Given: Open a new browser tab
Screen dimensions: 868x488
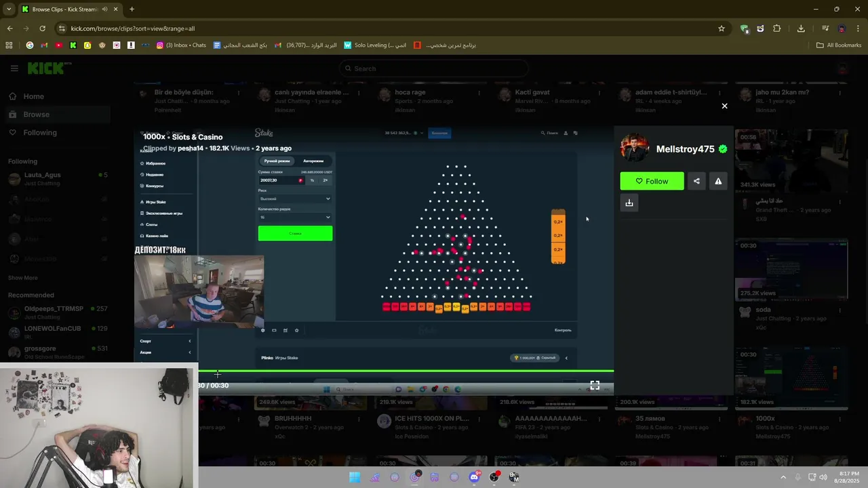Looking at the screenshot, I should tap(132, 9).
